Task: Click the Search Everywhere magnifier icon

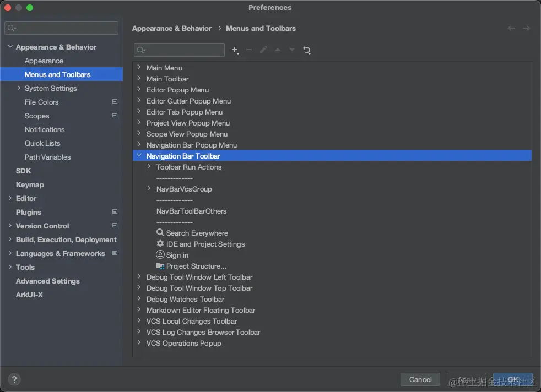Action: pyautogui.click(x=160, y=233)
